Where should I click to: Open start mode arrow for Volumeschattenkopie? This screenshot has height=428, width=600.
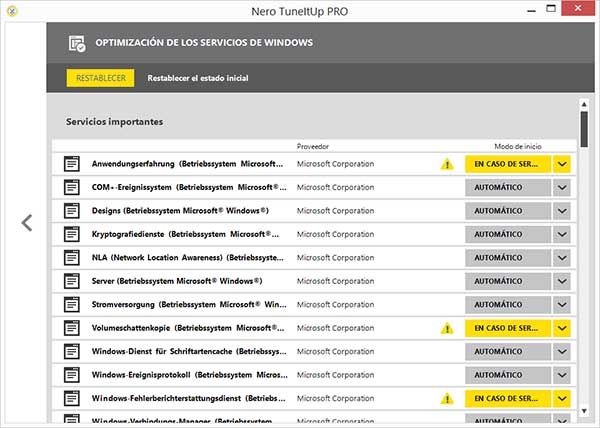(x=562, y=328)
